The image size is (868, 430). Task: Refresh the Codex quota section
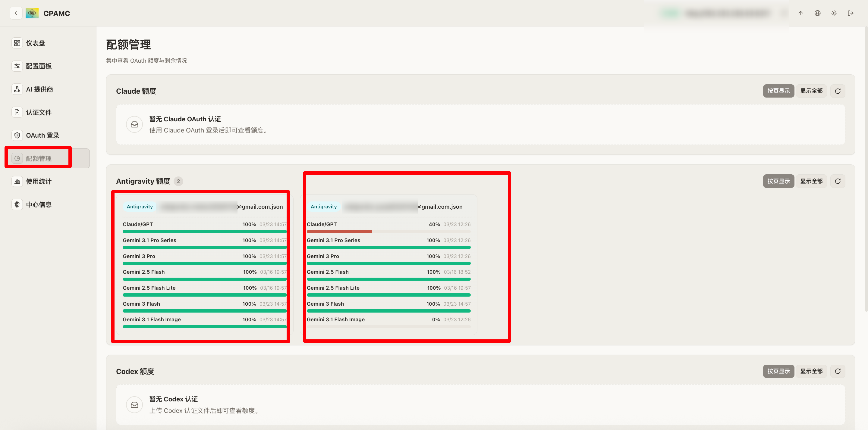[838, 371]
